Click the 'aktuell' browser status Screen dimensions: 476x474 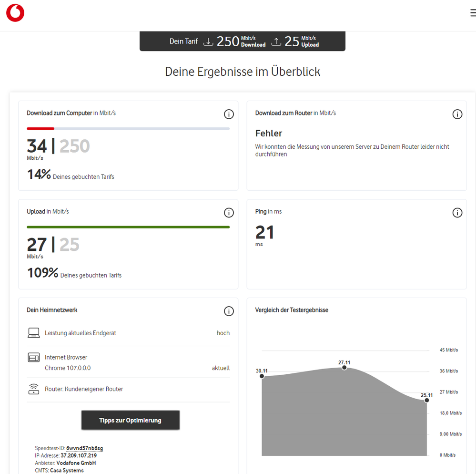[221, 368]
